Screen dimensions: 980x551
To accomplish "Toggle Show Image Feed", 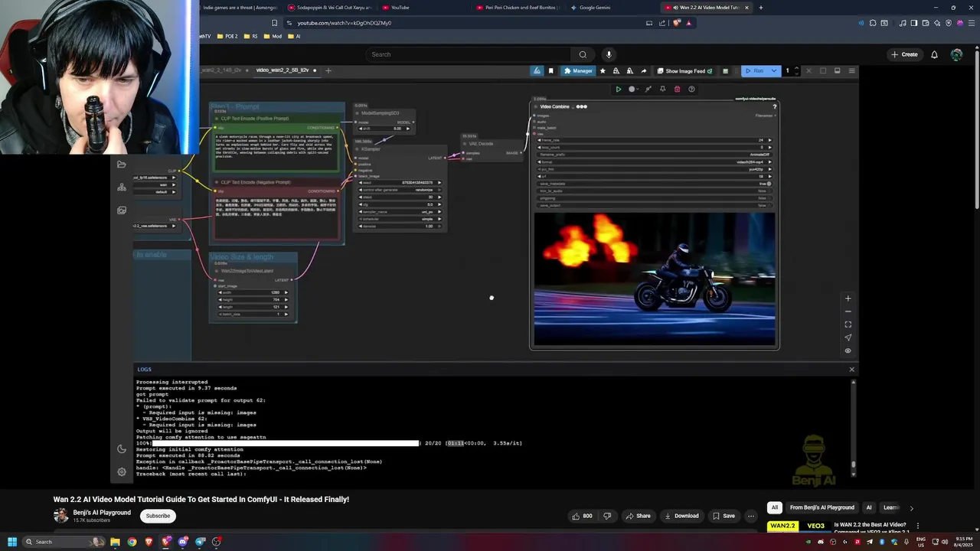I will (x=684, y=70).
